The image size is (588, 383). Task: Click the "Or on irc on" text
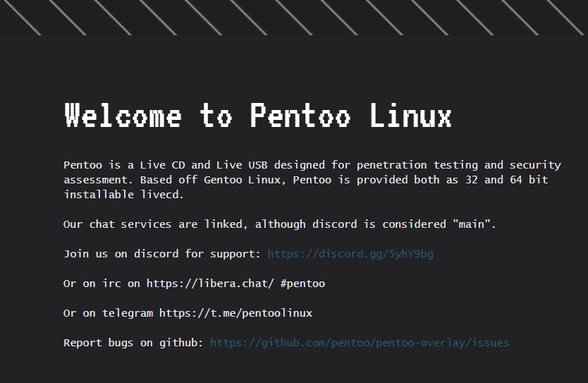click(102, 284)
